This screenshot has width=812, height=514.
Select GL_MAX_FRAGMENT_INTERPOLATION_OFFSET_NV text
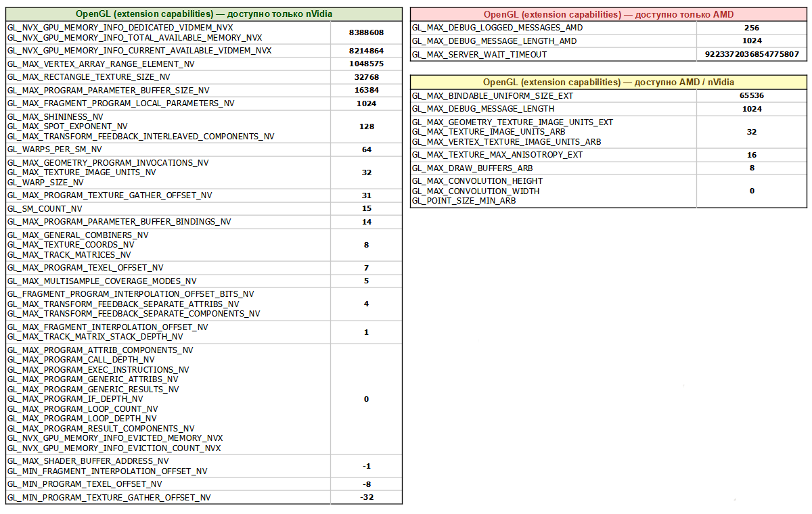tap(108, 327)
